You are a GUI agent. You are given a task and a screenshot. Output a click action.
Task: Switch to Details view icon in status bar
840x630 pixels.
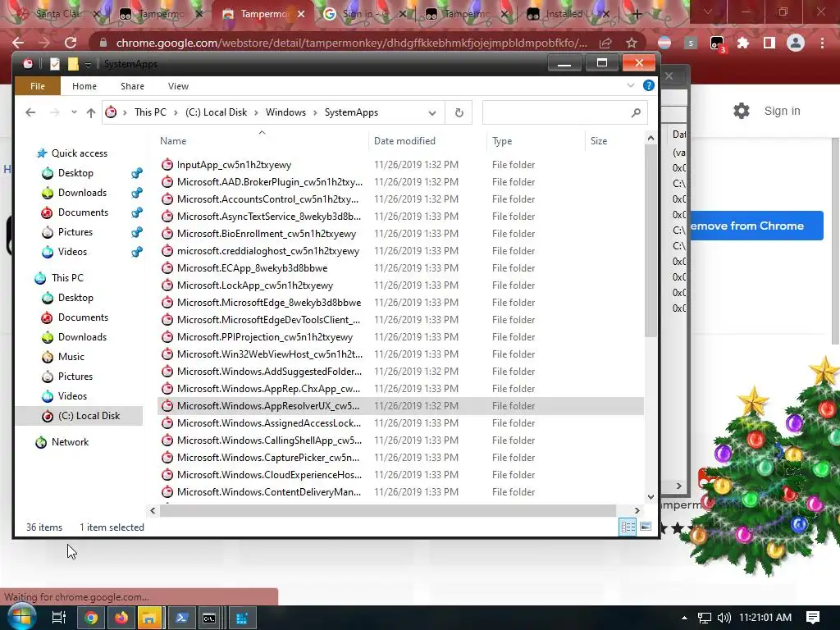coord(628,527)
